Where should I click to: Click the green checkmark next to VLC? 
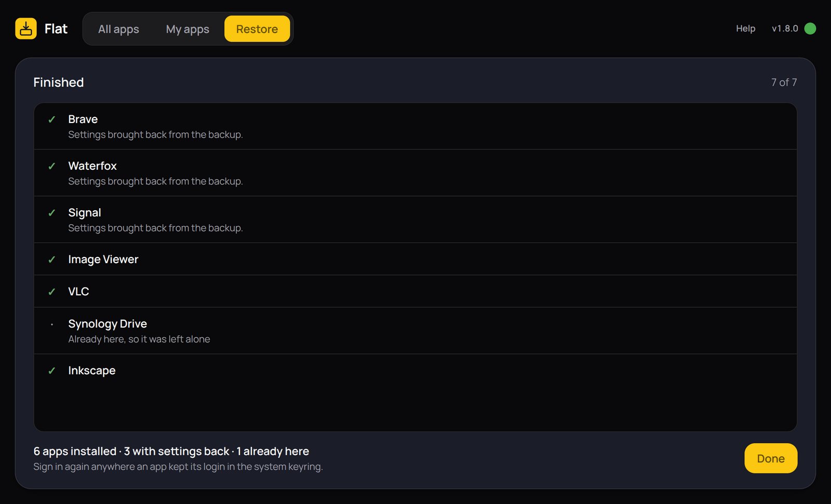52,292
